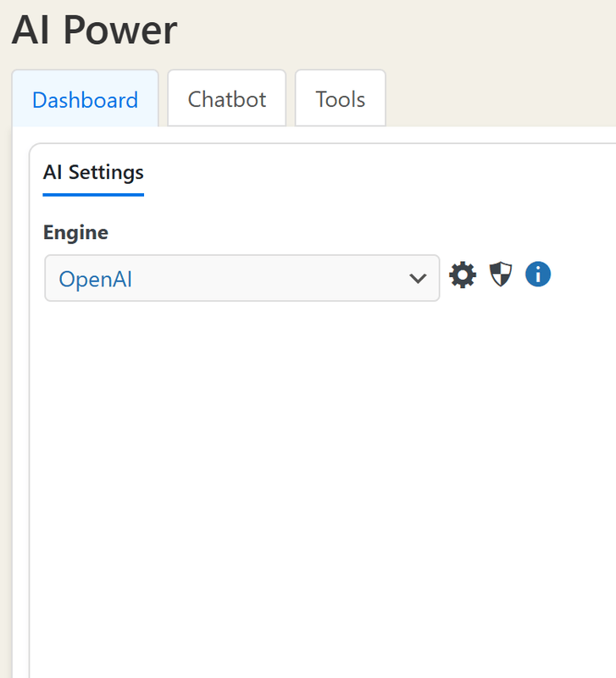Switch to the Dashboard tab

click(x=85, y=99)
